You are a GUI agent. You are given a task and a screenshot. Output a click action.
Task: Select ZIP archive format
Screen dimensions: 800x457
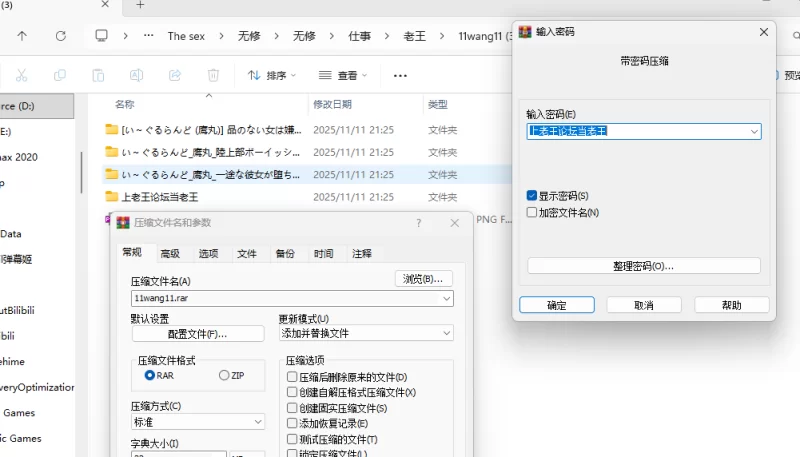point(224,375)
